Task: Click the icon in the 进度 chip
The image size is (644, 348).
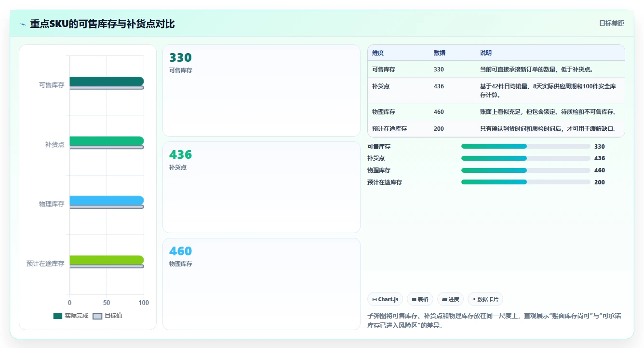Action: pyautogui.click(x=444, y=300)
